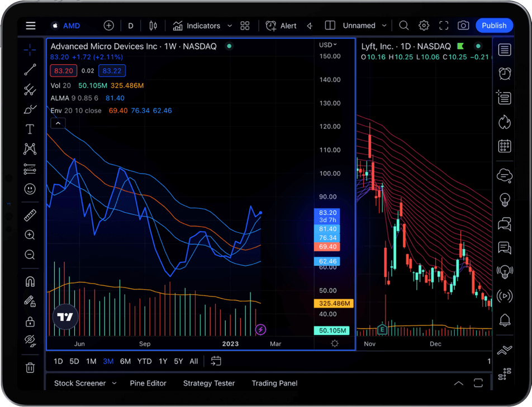
Task: Open the emoji icons tool
Action: pyautogui.click(x=30, y=189)
